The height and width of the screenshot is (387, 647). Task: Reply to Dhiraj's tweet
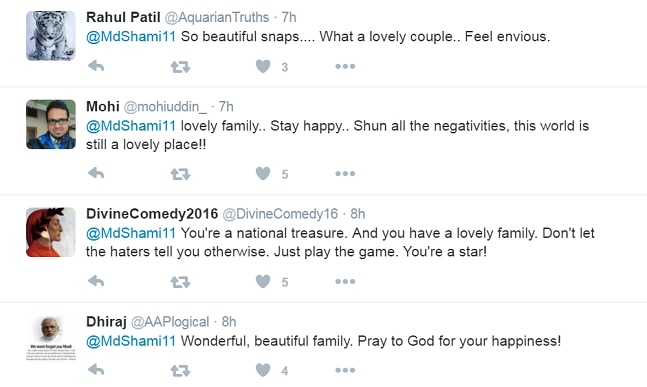(x=96, y=370)
